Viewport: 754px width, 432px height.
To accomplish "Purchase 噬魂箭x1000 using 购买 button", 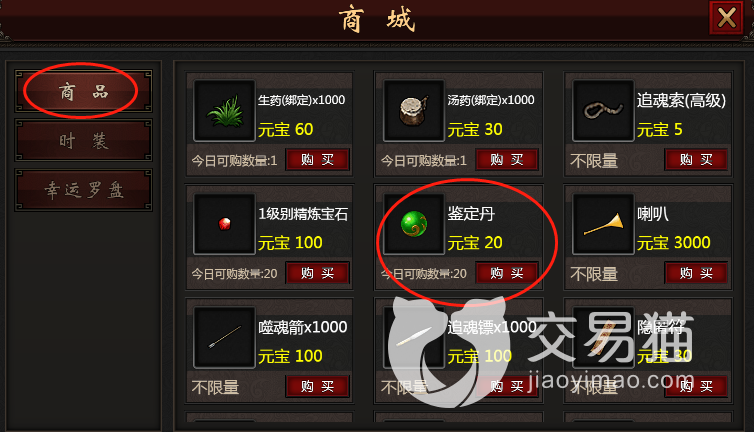I will click(x=317, y=386).
